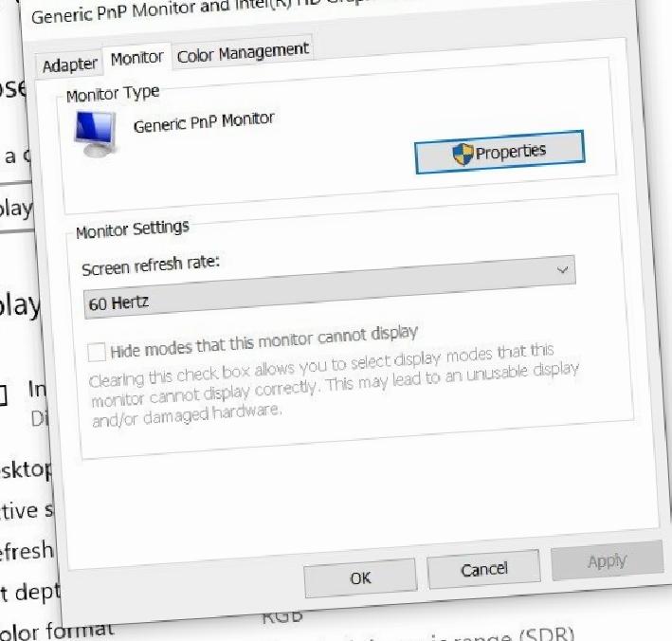Tick the partially visible checkbox behind the dialog
Image resolution: width=672 pixels, height=641 pixels.
pyautogui.click(x=3, y=394)
